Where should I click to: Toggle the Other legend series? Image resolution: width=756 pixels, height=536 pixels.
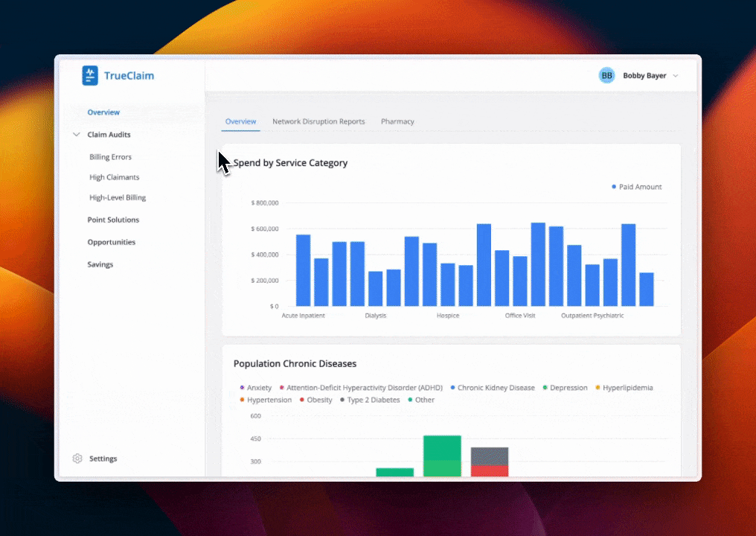click(421, 400)
